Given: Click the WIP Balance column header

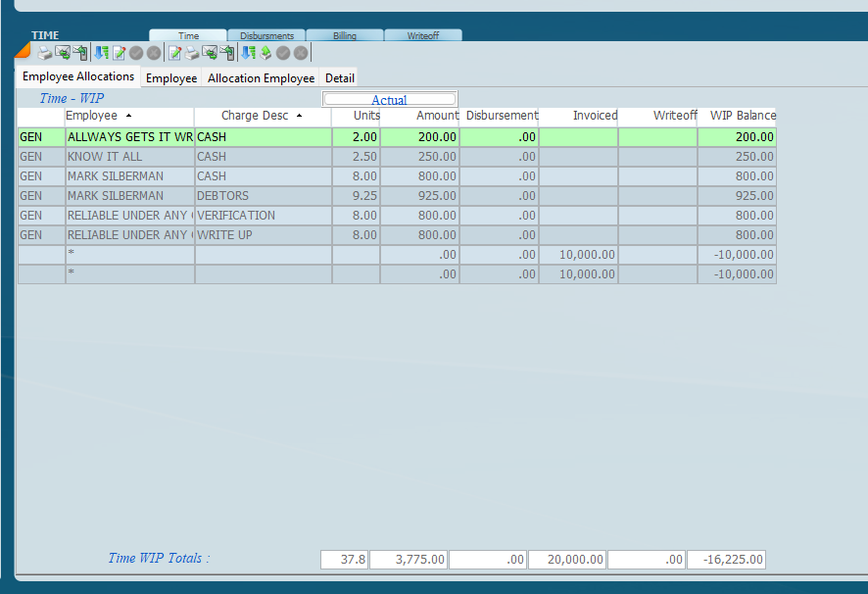Looking at the screenshot, I should [742, 116].
